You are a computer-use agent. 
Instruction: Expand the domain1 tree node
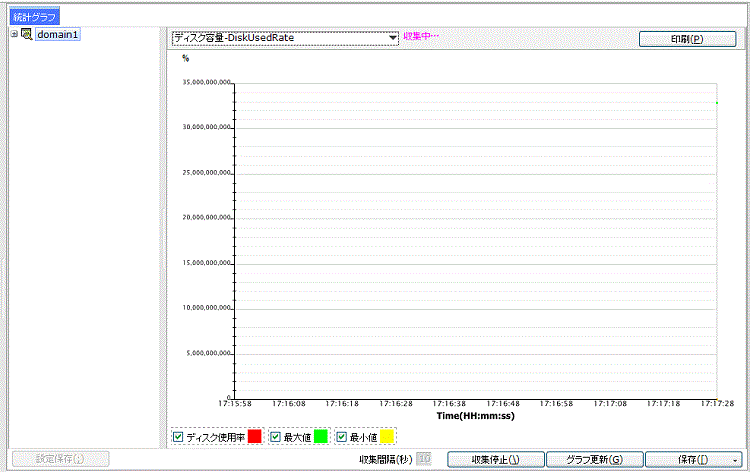pyautogui.click(x=13, y=35)
